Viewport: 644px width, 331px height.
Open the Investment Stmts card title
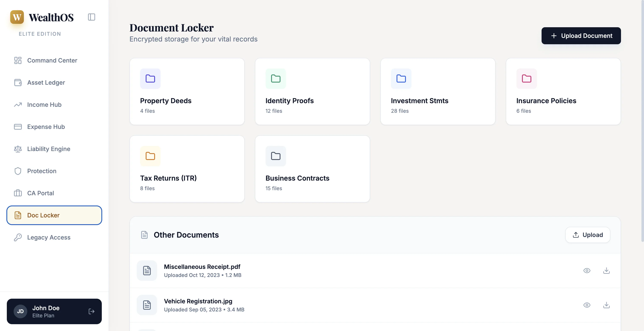(420, 101)
